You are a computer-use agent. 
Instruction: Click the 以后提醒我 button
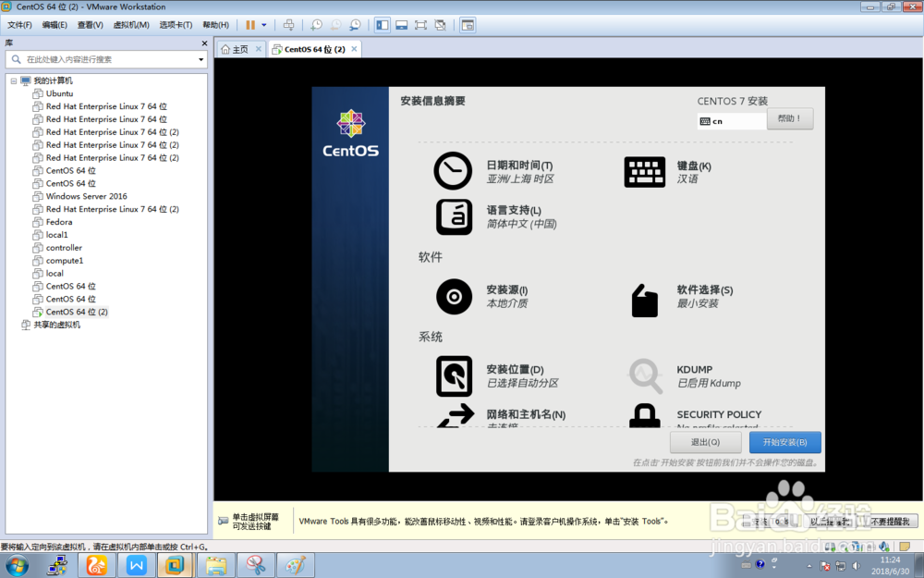tap(830, 522)
